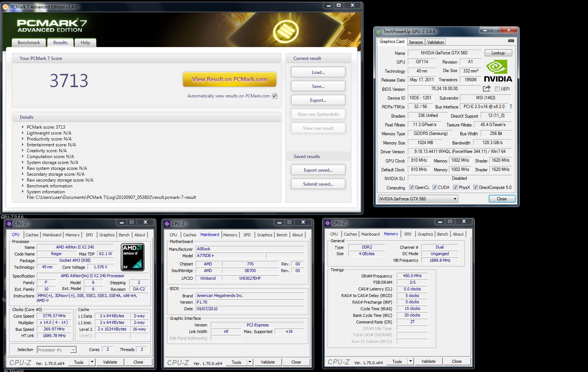
Task: Click Validate in the CPU-Z CPU window
Action: tap(110, 362)
